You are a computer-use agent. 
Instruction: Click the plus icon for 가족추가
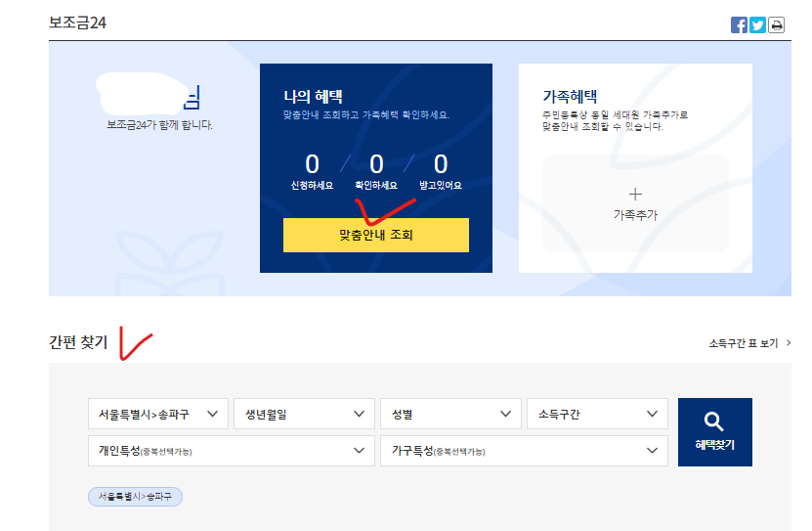click(635, 195)
